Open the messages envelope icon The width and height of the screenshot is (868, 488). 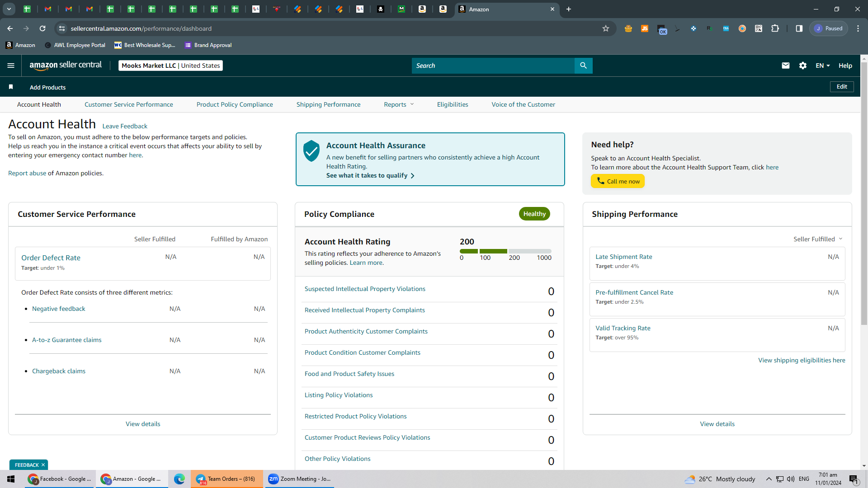786,66
